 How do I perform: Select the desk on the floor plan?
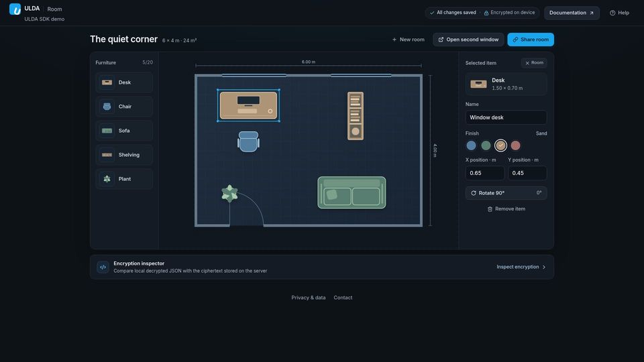pos(248,105)
